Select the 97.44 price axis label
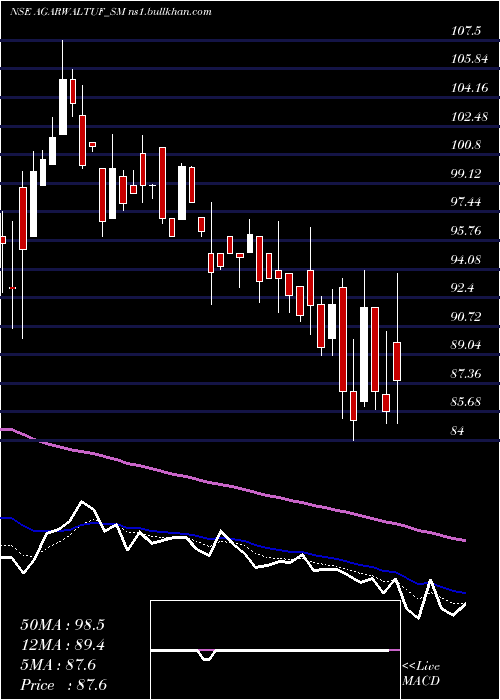The image size is (500, 700). (466, 202)
